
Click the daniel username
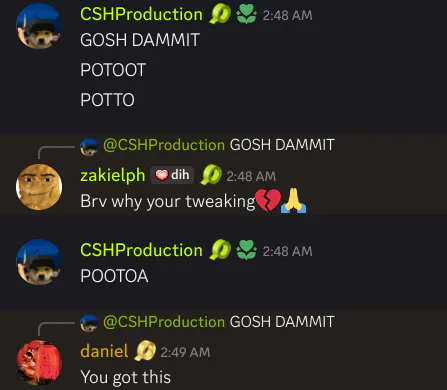pyautogui.click(x=104, y=351)
